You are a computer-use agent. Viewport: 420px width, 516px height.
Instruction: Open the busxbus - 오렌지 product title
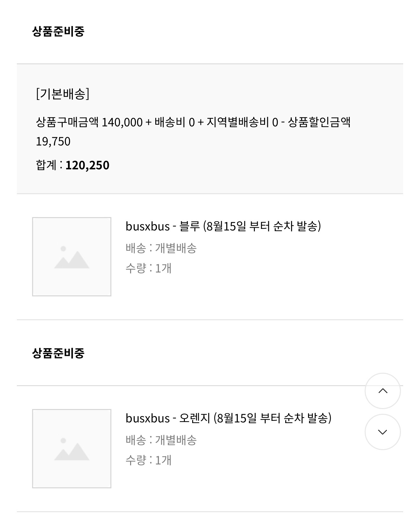coord(228,418)
